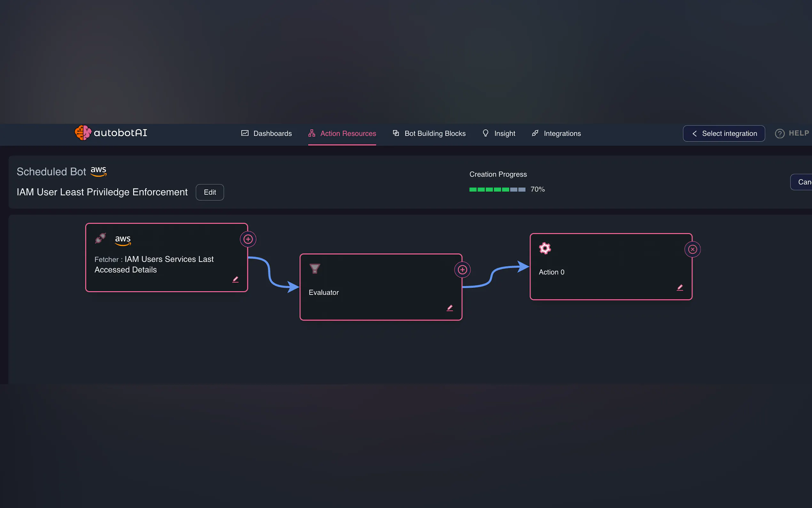The height and width of the screenshot is (508, 812).
Task: Open the HELP link
Action: click(793, 133)
